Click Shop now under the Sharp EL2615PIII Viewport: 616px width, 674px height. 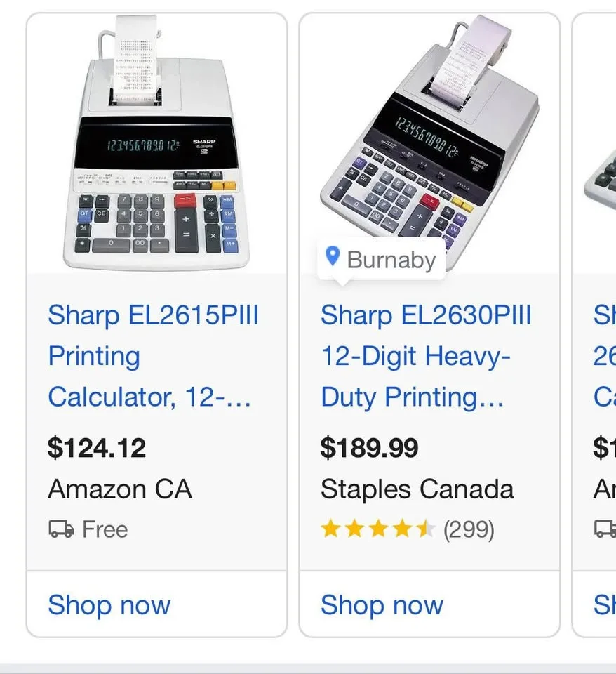click(109, 605)
